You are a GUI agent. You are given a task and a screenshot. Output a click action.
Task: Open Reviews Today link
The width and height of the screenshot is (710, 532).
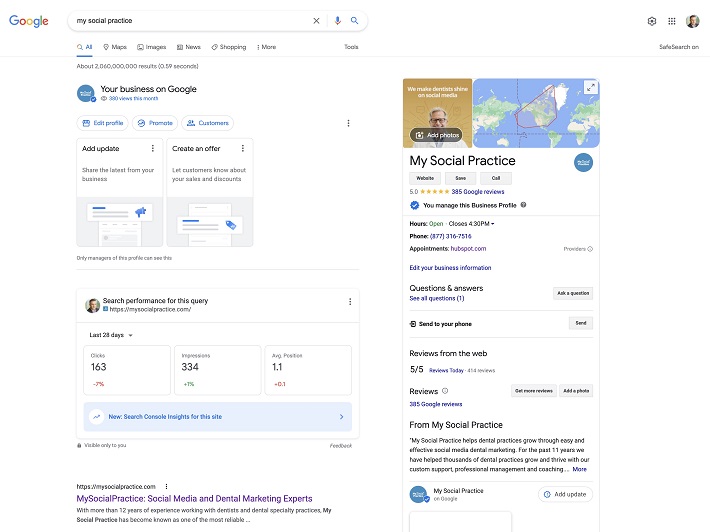(x=446, y=370)
